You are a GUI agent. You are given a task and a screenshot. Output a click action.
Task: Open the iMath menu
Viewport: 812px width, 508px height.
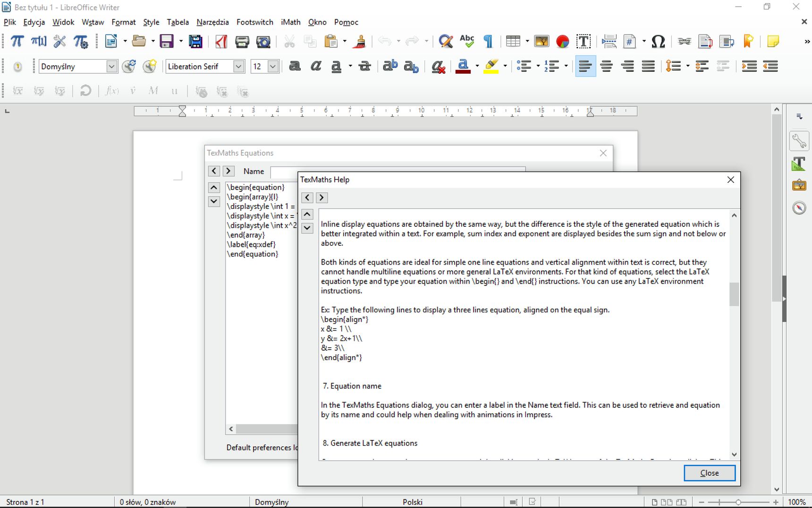290,22
